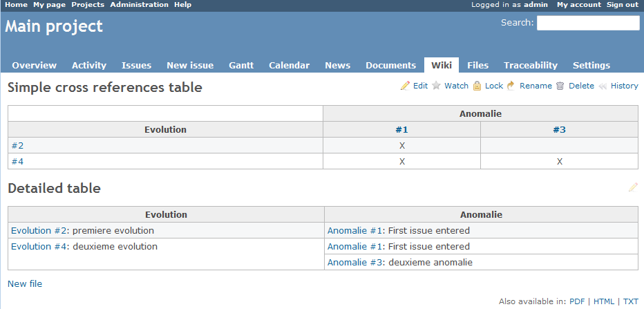644x309 pixels.
Task: Open the Traceability tab
Action: (x=530, y=65)
